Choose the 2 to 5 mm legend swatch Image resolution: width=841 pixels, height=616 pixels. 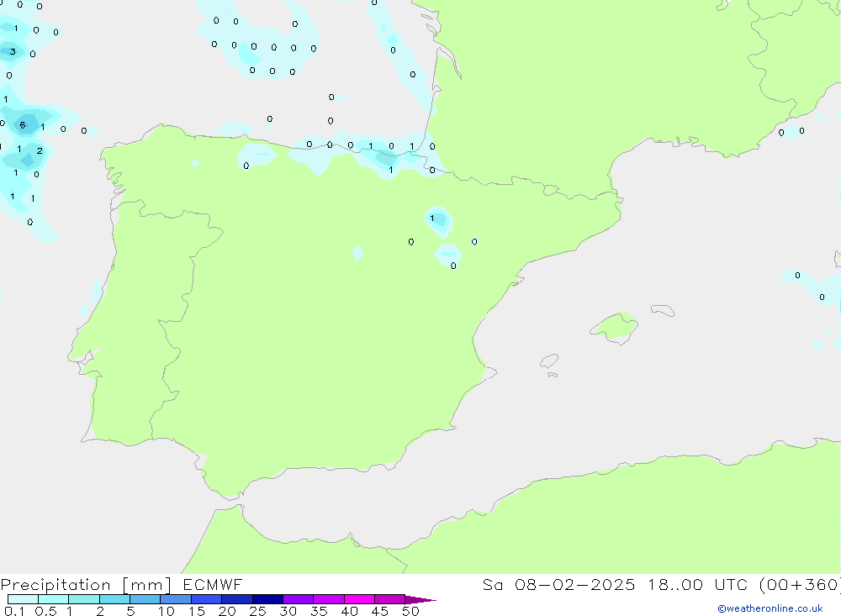(114, 599)
